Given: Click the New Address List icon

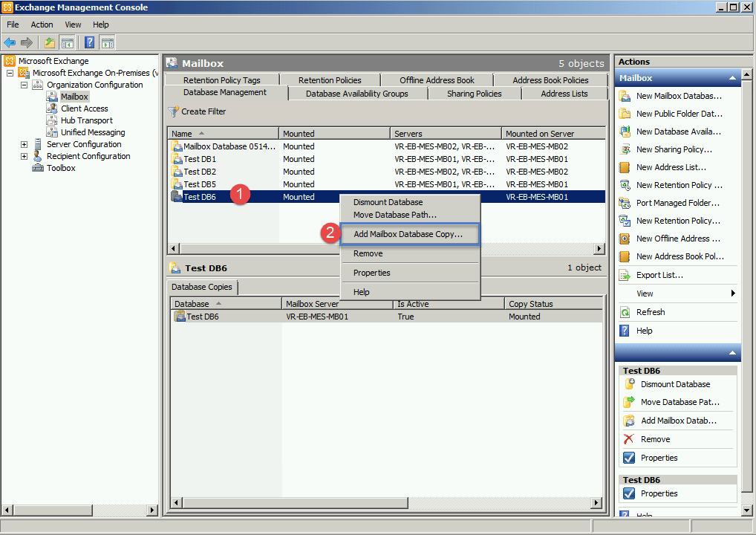Looking at the screenshot, I should (625, 167).
